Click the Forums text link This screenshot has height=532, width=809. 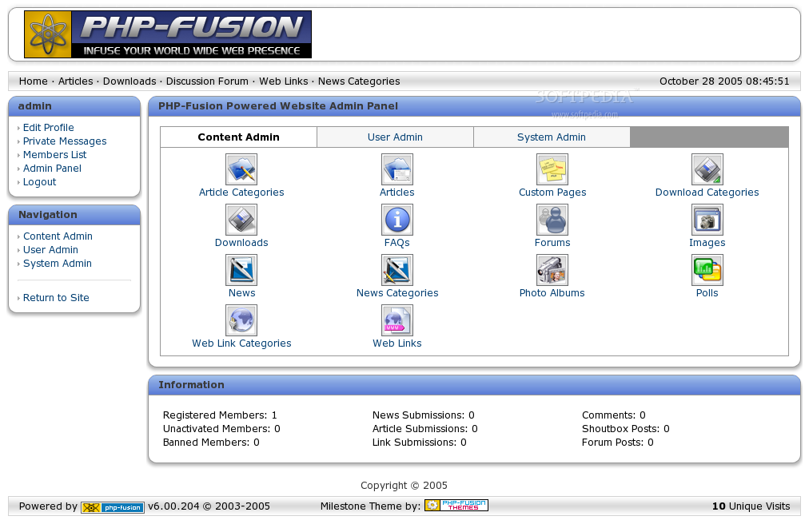coord(552,243)
